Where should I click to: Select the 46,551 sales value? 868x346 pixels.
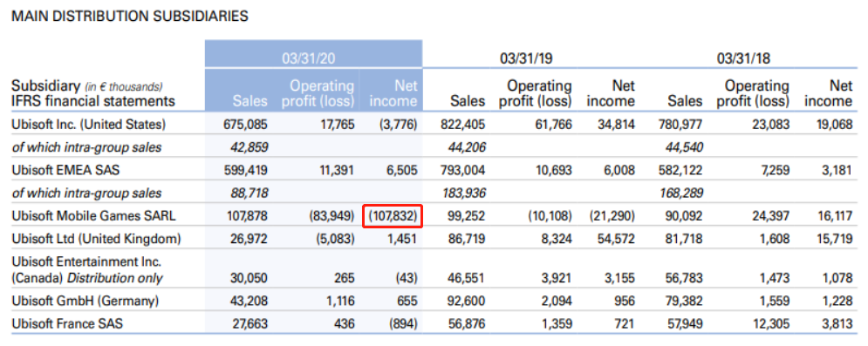pos(466,278)
